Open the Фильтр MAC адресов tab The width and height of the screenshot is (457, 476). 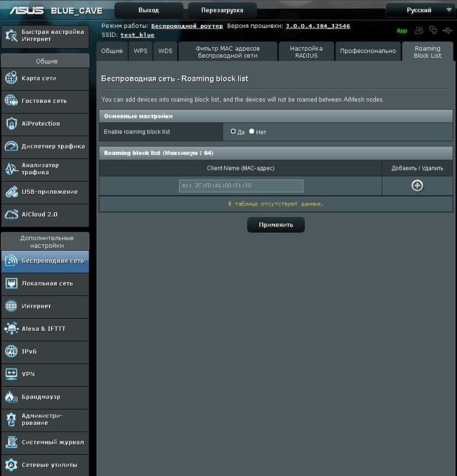coord(228,51)
